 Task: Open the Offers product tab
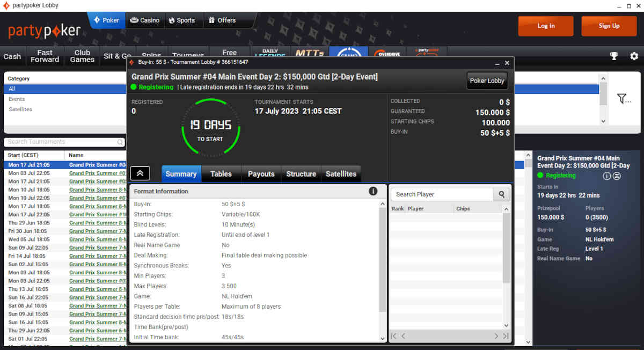point(222,20)
